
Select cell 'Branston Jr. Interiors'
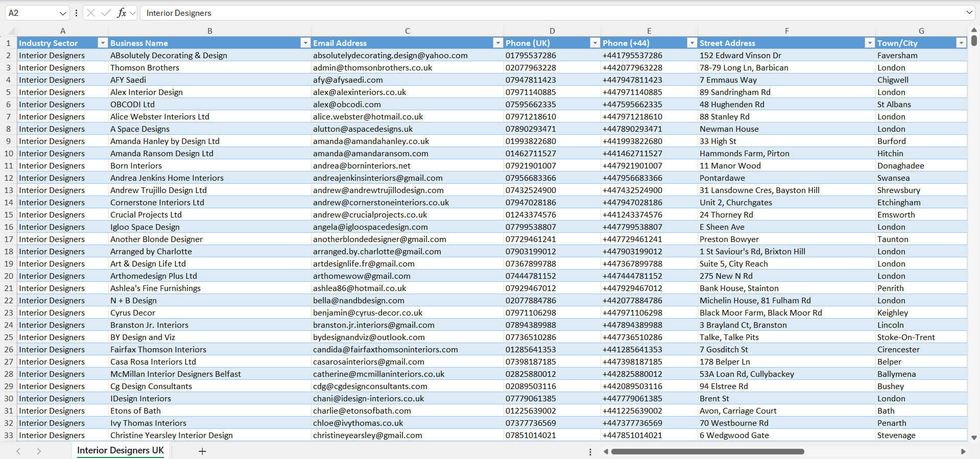(x=210, y=325)
